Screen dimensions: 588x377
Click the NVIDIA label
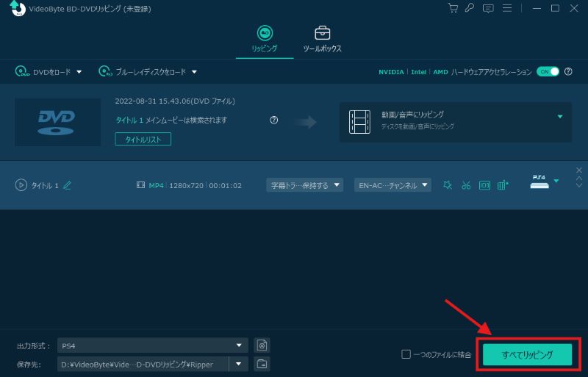(391, 71)
